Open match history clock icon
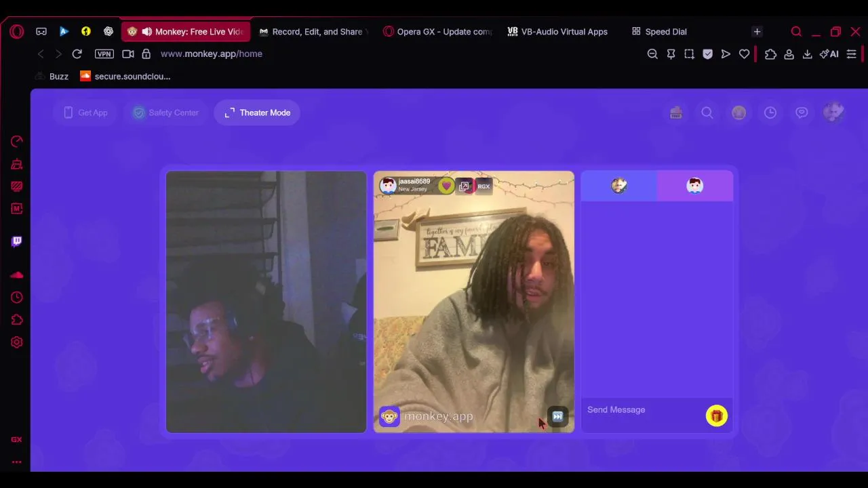This screenshot has width=868, height=488. pos(770,113)
